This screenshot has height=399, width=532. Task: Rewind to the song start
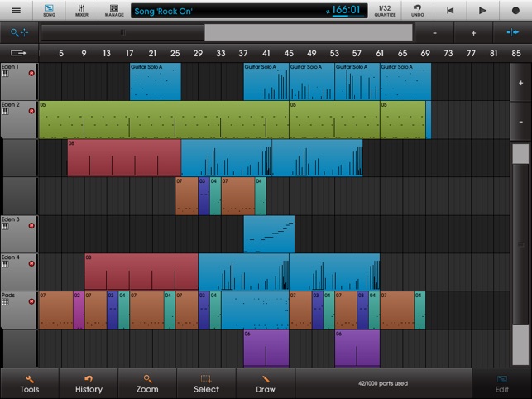click(450, 11)
